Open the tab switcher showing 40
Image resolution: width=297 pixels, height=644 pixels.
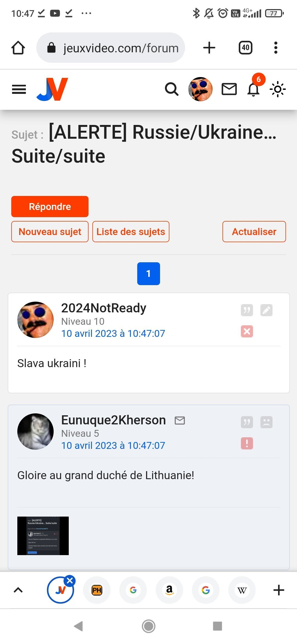pyautogui.click(x=246, y=48)
